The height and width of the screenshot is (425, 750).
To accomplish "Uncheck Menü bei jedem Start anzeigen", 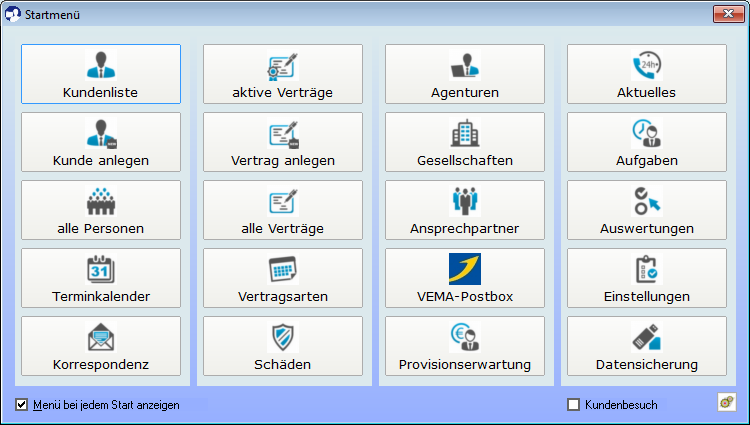I will pyautogui.click(x=22, y=405).
